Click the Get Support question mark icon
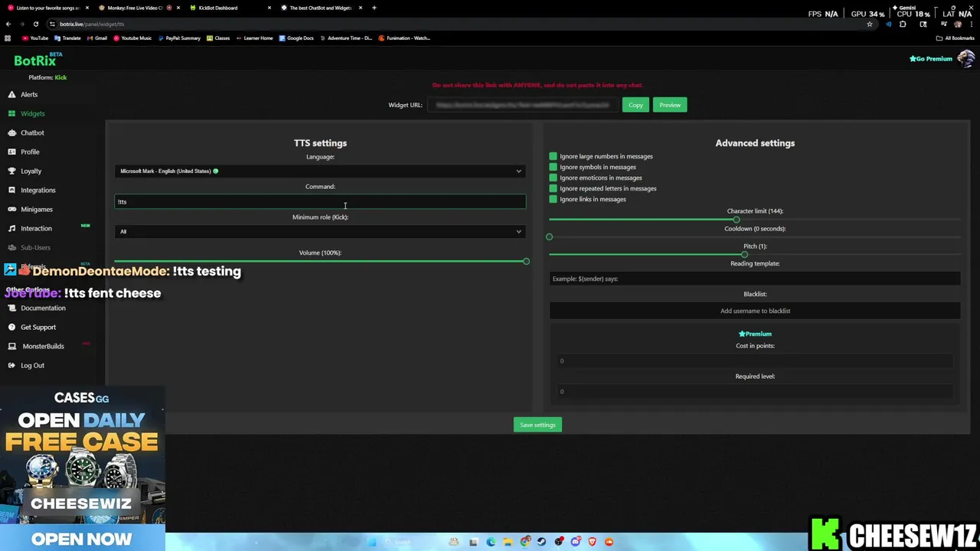The image size is (980, 551). [x=11, y=328]
